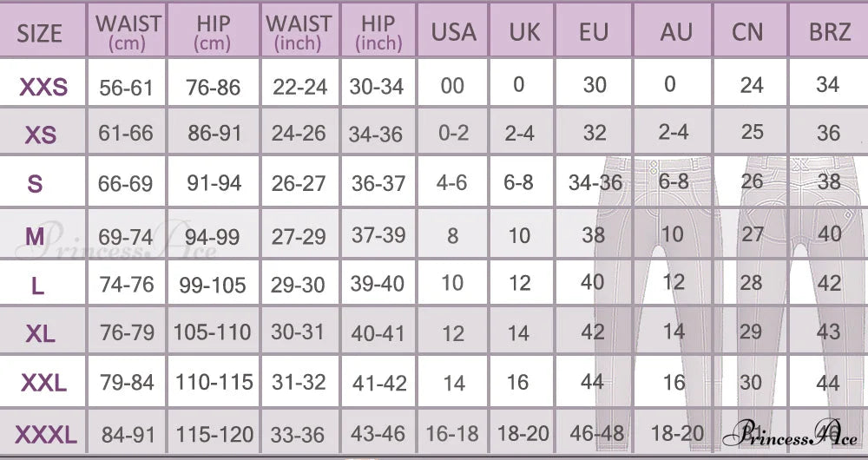Image resolution: width=868 pixels, height=460 pixels.
Task: Select the WAIST (cm) column header
Action: pyautogui.click(x=128, y=31)
